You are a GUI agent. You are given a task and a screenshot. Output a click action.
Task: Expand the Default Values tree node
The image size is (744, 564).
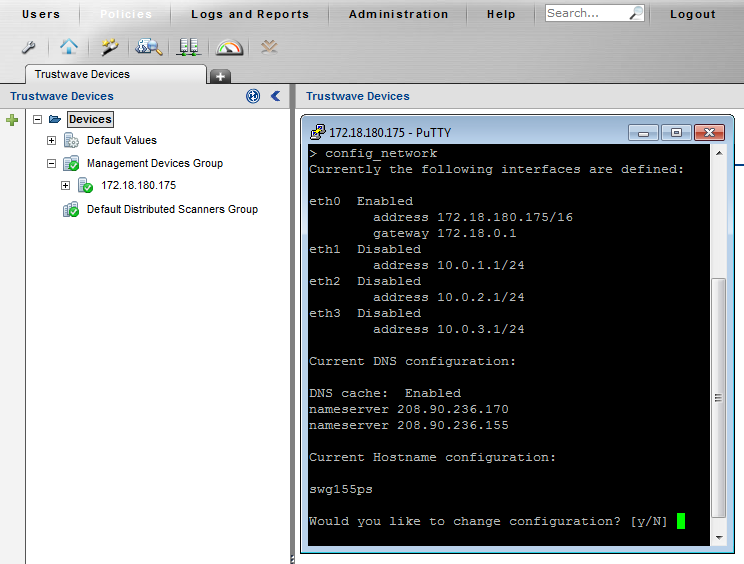click(x=52, y=141)
